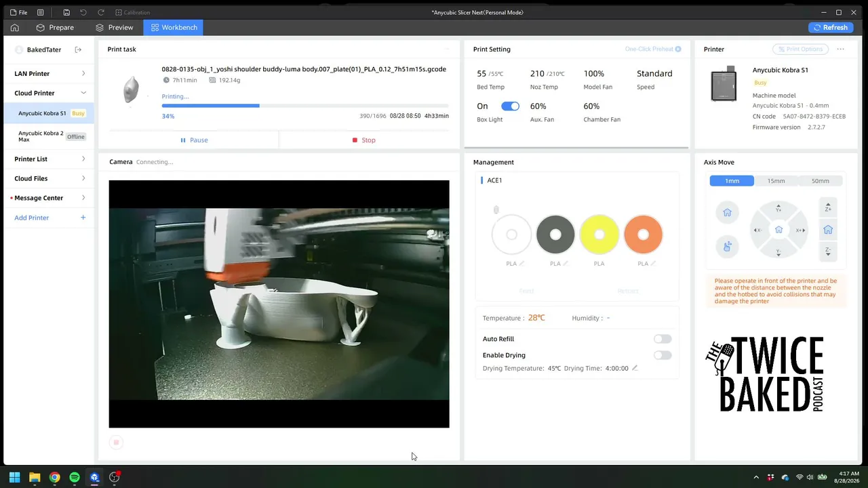The height and width of the screenshot is (488, 868).
Task: Click the Standard speed setting
Action: coord(654,73)
